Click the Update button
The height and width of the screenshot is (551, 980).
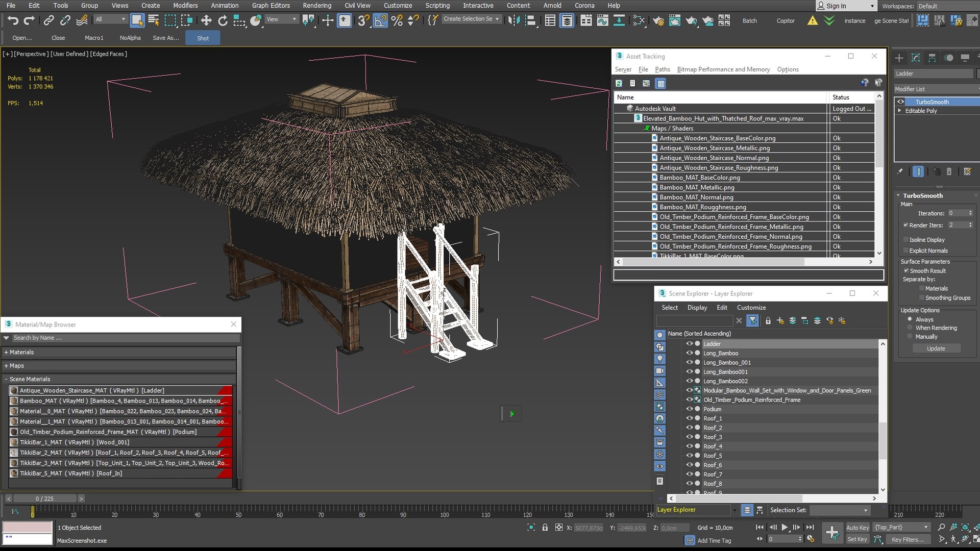coord(936,348)
